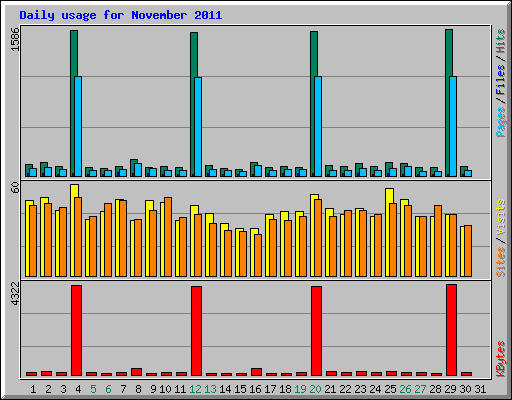The image size is (512, 400).
Task: Select the red KBytes bar for day 12
Action: pos(196,331)
